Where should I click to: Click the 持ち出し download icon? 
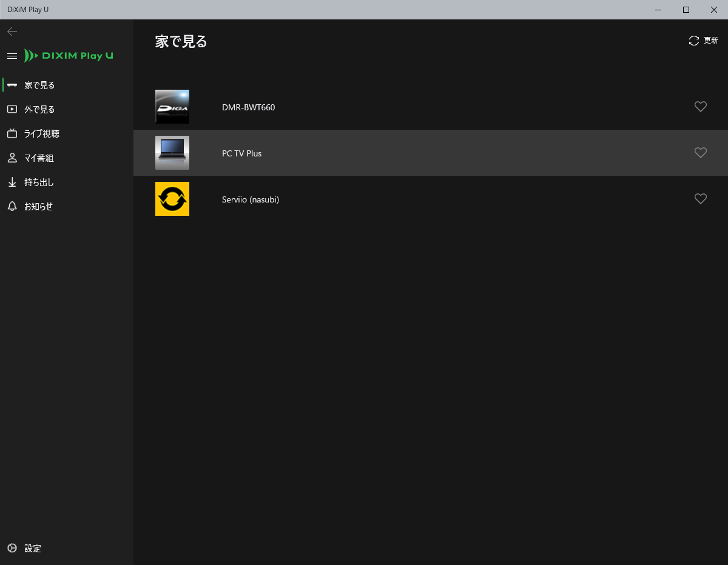(12, 182)
